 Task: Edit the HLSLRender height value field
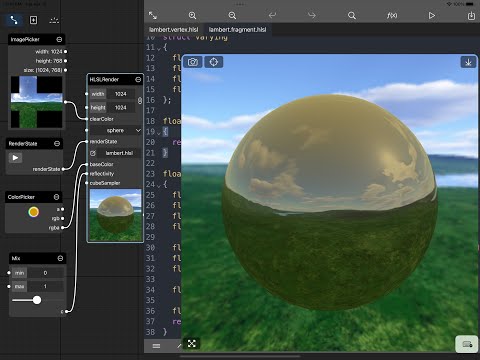(x=121, y=107)
